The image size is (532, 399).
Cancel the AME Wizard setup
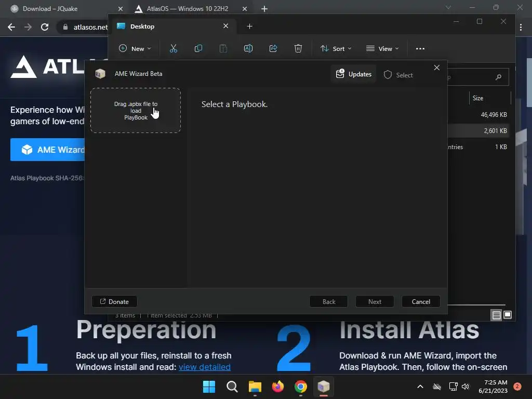421,301
